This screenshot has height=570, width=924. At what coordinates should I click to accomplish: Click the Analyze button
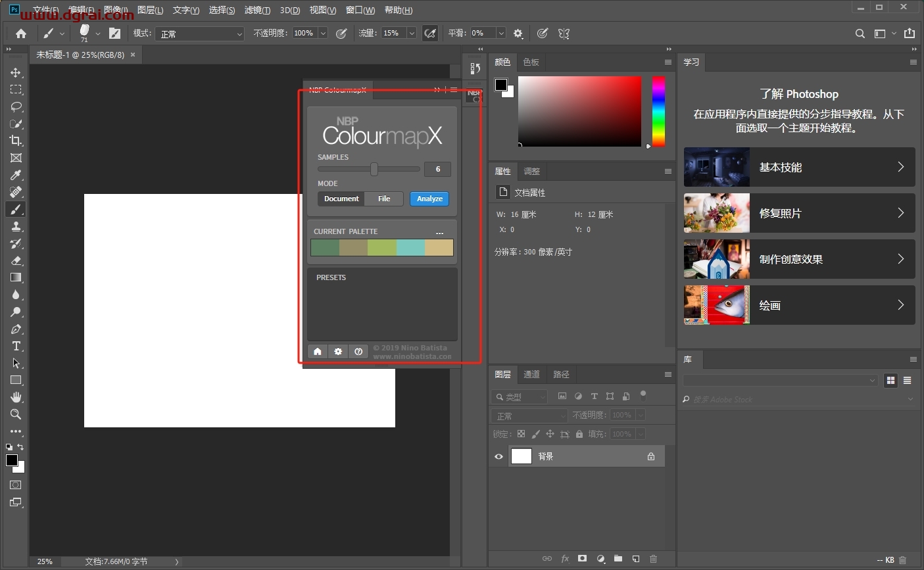[x=429, y=199]
